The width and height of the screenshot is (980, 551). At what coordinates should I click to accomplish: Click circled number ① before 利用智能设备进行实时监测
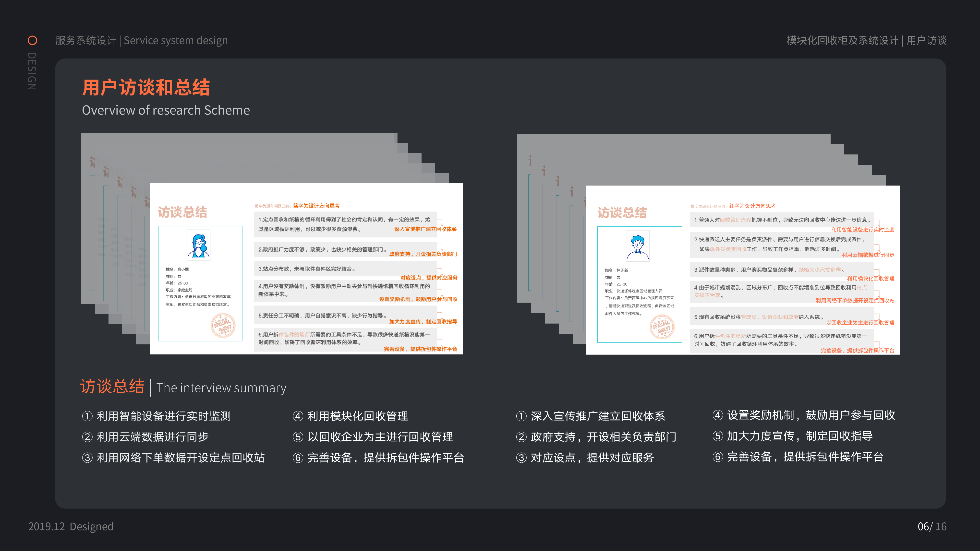coord(87,416)
